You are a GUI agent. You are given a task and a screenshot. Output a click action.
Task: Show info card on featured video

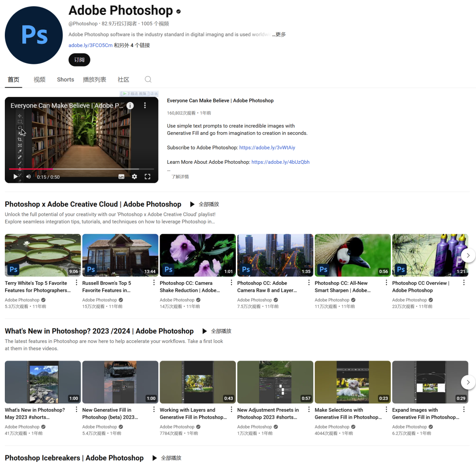click(x=130, y=106)
